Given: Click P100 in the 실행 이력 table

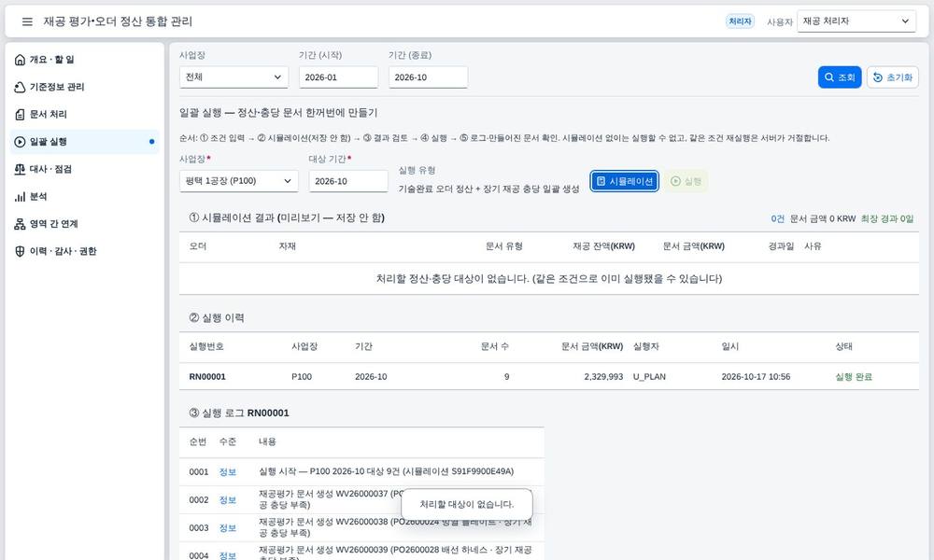Looking at the screenshot, I should 302,377.
